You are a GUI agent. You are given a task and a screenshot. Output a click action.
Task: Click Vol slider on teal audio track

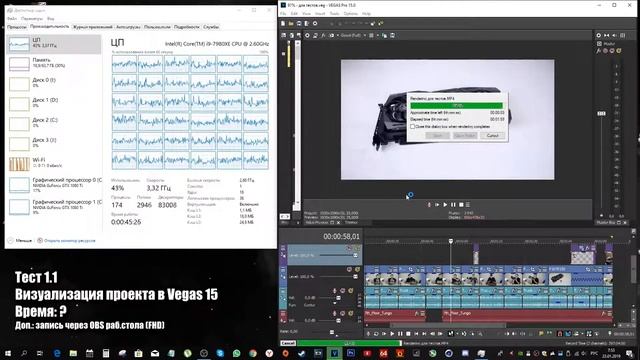pyautogui.click(x=338, y=298)
